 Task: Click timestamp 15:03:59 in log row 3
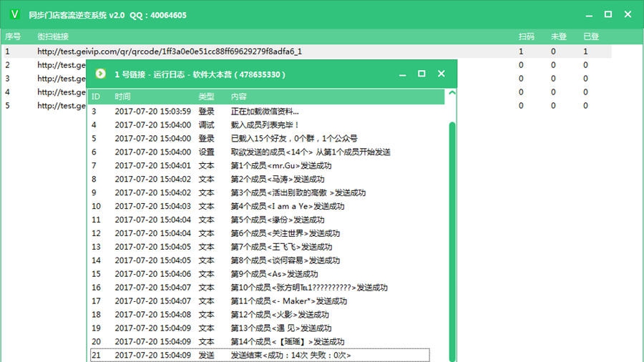point(153,111)
